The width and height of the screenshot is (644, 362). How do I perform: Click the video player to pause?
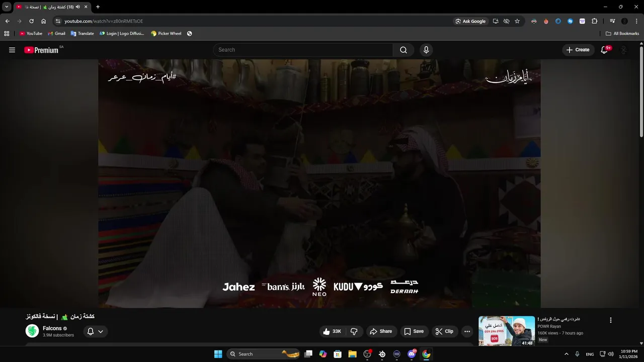pos(319,184)
